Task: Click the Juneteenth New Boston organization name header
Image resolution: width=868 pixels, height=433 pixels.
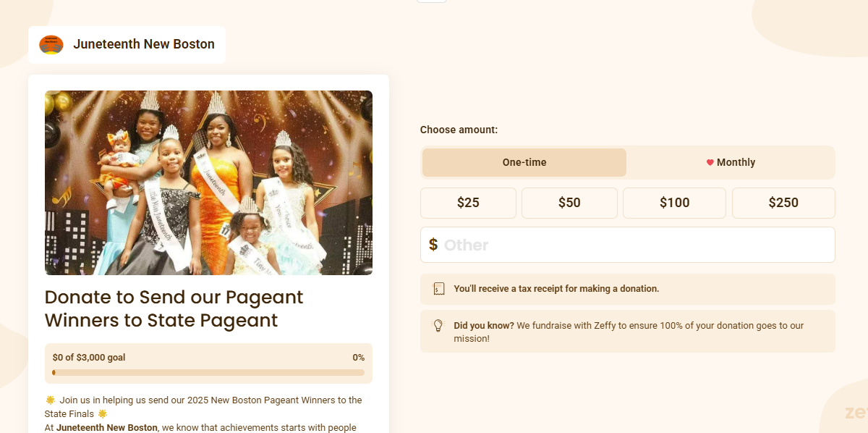Action: click(144, 44)
